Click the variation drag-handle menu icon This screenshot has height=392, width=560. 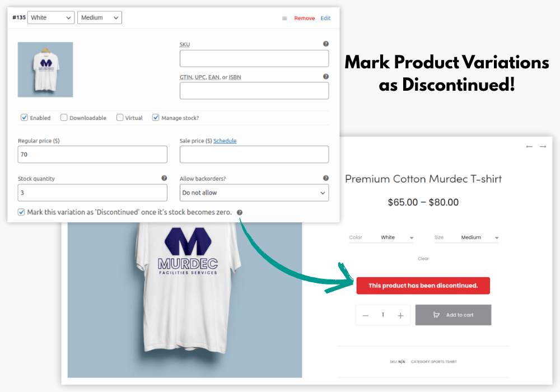click(x=284, y=18)
